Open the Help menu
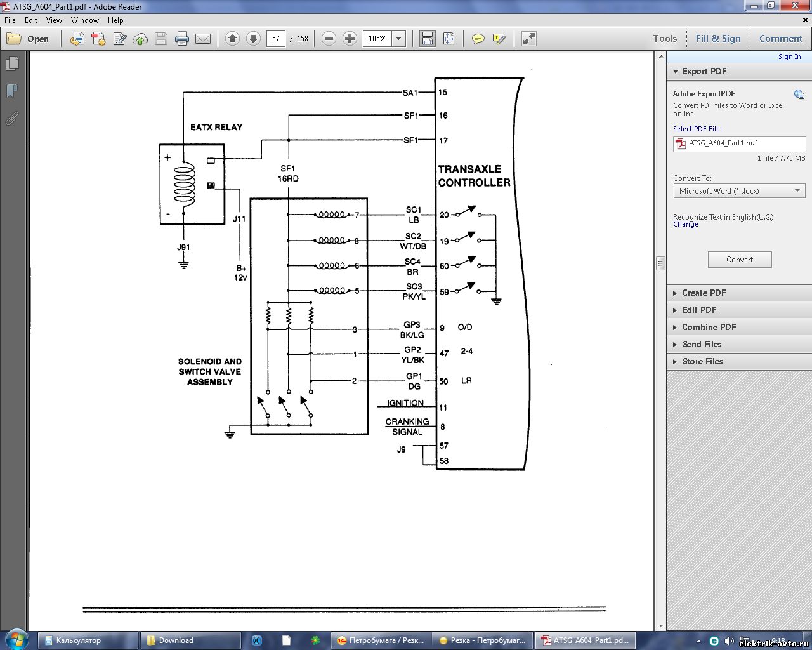This screenshot has height=650, width=812. 115,20
